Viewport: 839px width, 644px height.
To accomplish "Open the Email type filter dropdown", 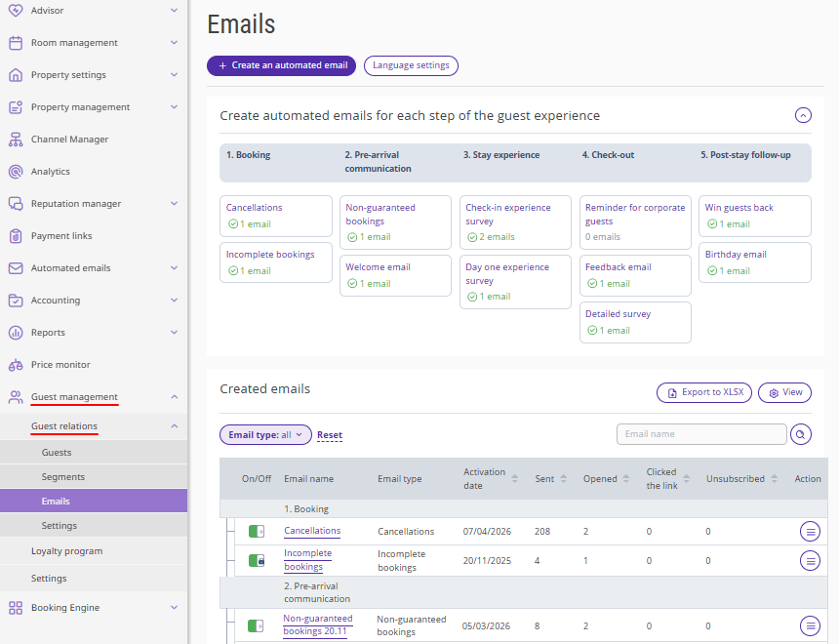I will [x=265, y=435].
